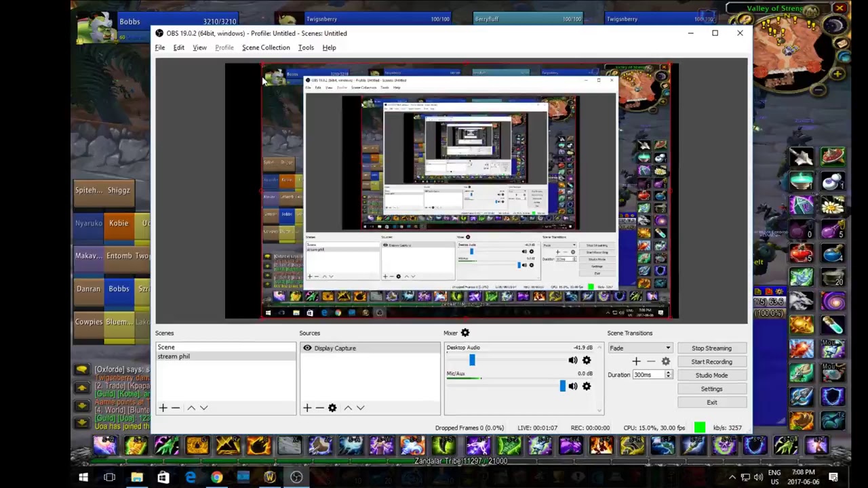Open the Help menu

point(329,47)
